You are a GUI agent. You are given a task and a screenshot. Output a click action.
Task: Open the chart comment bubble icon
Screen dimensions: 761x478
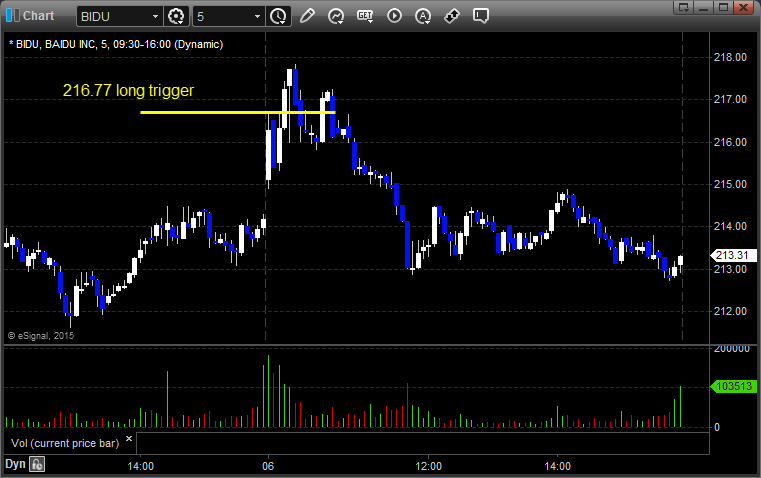480,16
